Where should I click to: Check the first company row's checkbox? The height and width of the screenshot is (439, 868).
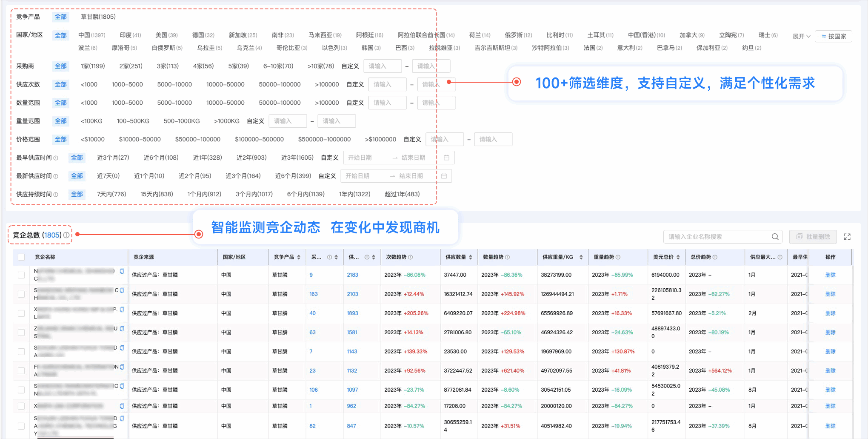(x=21, y=275)
